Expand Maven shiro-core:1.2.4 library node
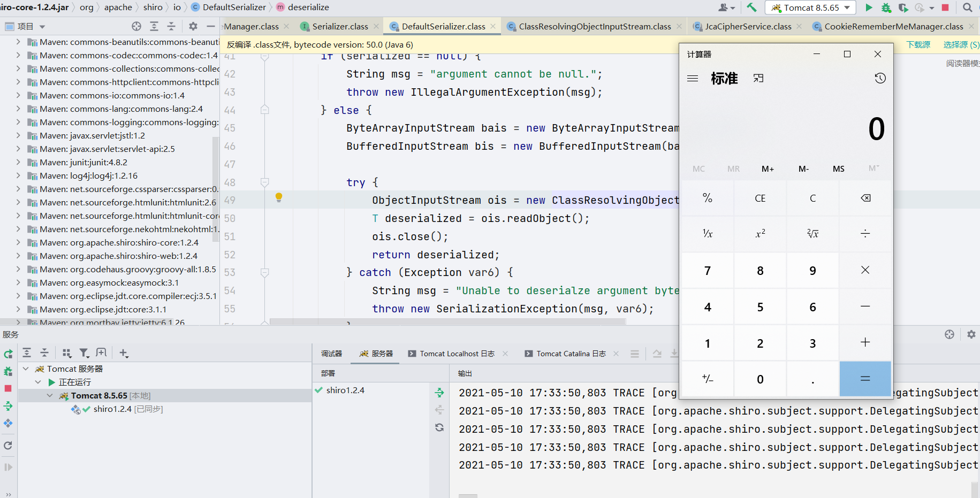This screenshot has height=498, width=980. coord(18,242)
